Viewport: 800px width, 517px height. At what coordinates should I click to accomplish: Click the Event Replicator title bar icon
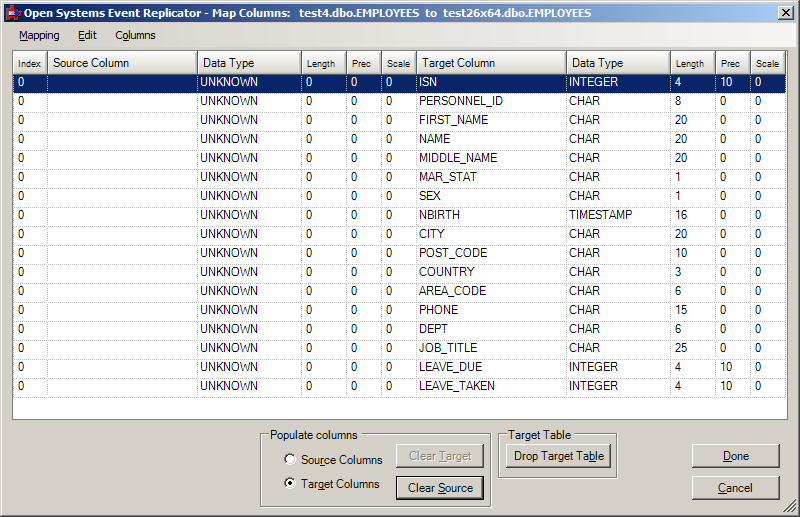[13, 13]
